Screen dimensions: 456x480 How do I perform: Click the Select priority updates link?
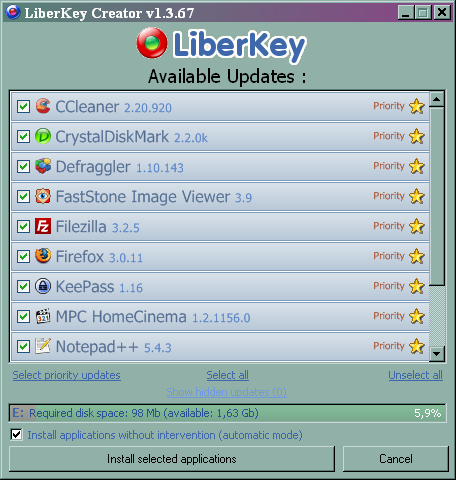point(67,375)
